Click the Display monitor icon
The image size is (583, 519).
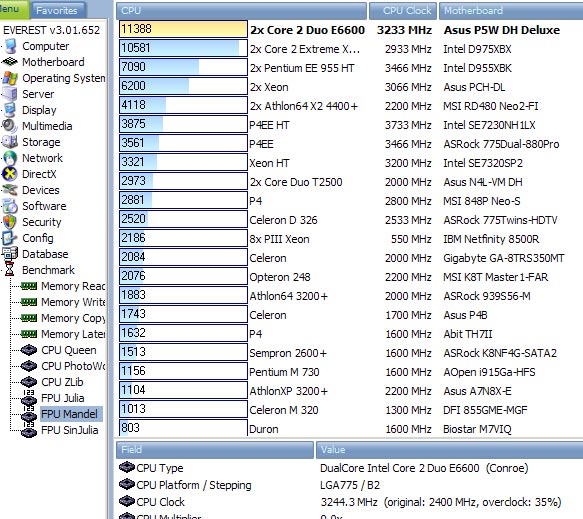tap(10, 110)
